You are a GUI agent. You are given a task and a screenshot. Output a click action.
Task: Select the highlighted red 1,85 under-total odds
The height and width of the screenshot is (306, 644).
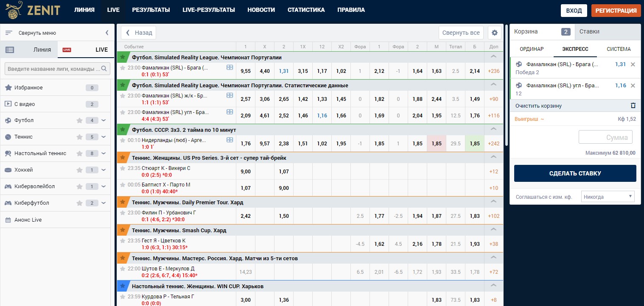pyautogui.click(x=436, y=144)
